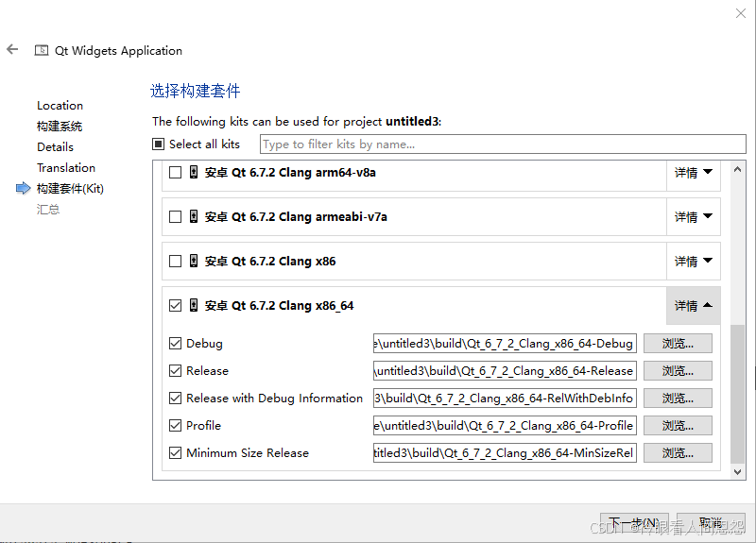
Task: Collapse 详情 for the Clang x86_64 kit
Action: click(694, 305)
